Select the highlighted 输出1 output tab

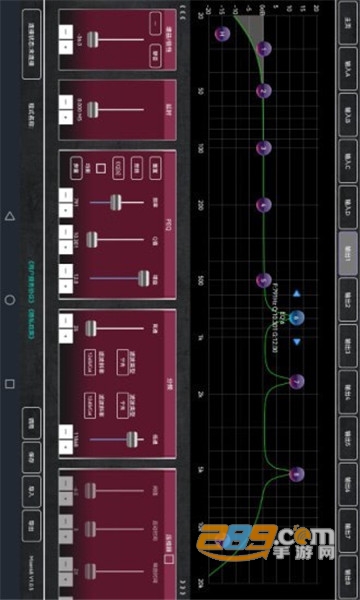(348, 253)
